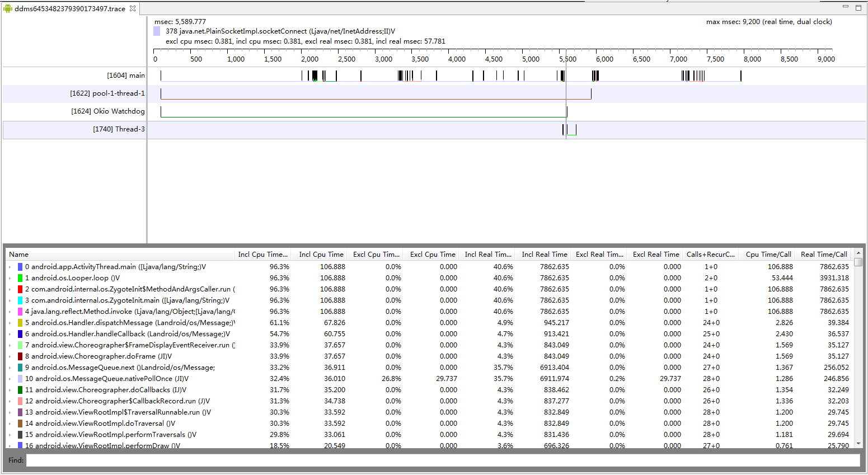Sort by Excl Cpu Time column

click(431, 255)
